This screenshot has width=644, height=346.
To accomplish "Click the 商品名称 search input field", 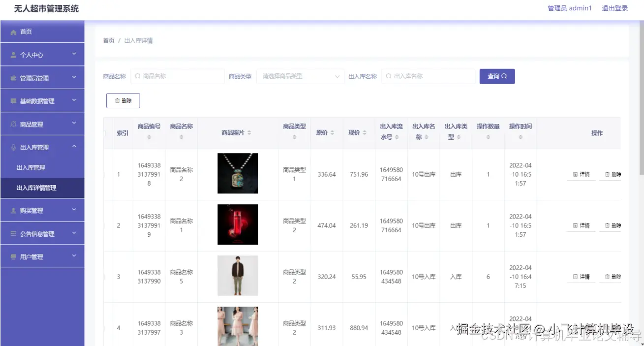I will click(x=178, y=76).
